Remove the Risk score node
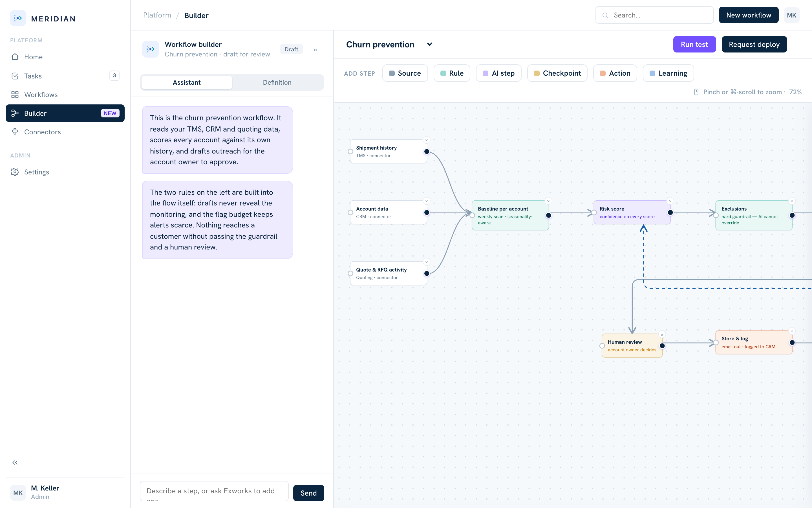812x508 pixels. pos(670,201)
